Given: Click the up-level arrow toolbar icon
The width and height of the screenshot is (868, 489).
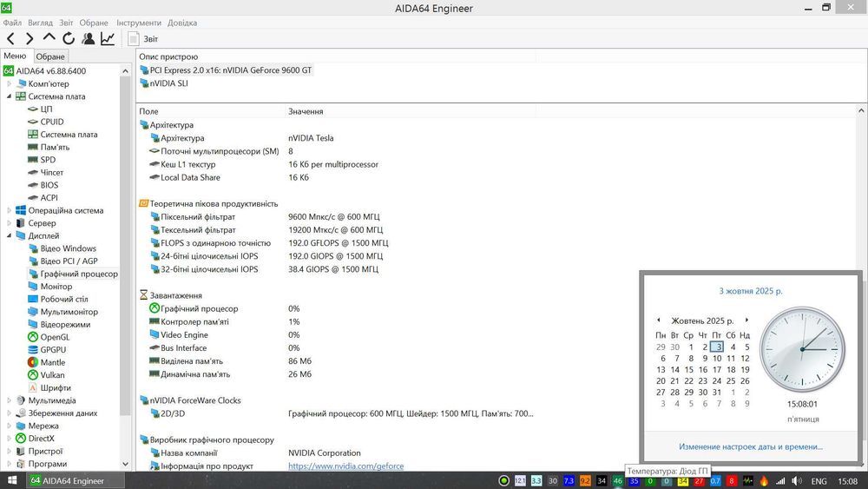Looking at the screenshot, I should (49, 37).
